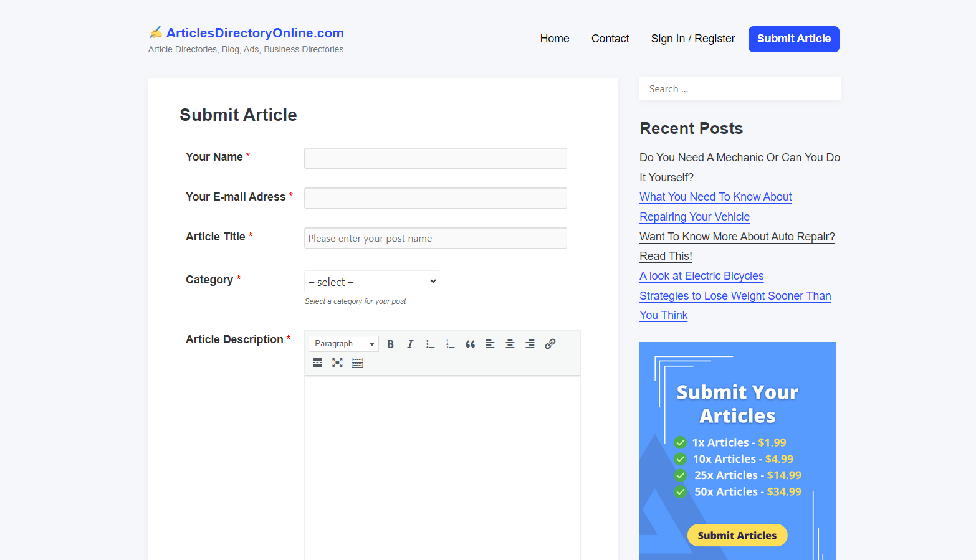Align text to the right
976x560 pixels.
coord(530,344)
